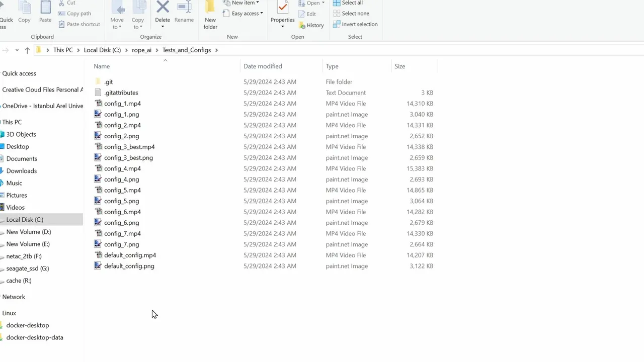
Task: Open the Properties icon in the ribbon
Action: (x=282, y=8)
